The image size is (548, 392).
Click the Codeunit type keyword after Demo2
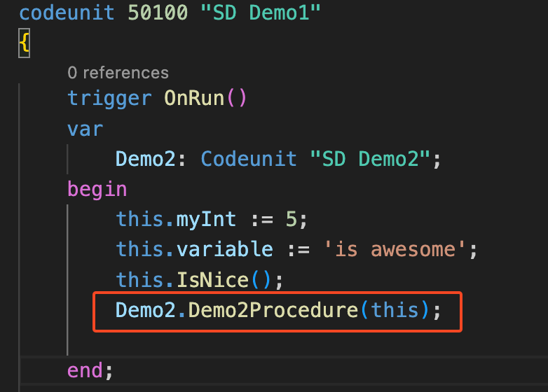249,159
